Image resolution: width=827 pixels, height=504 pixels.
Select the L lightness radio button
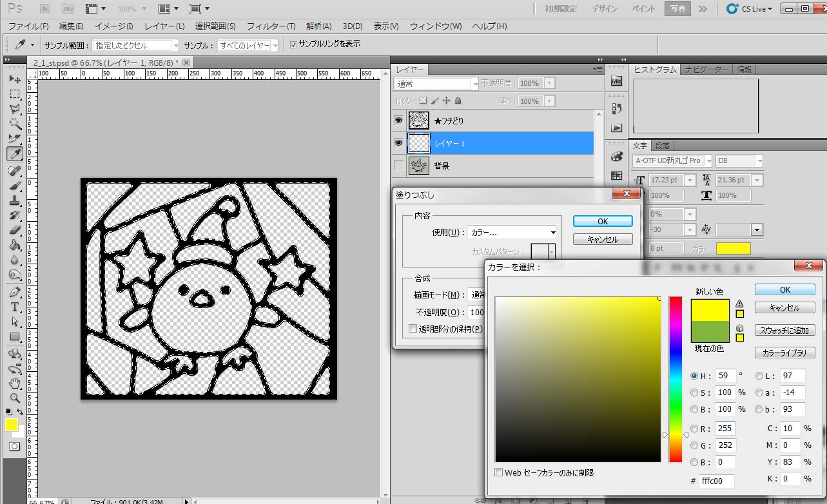[x=759, y=376]
